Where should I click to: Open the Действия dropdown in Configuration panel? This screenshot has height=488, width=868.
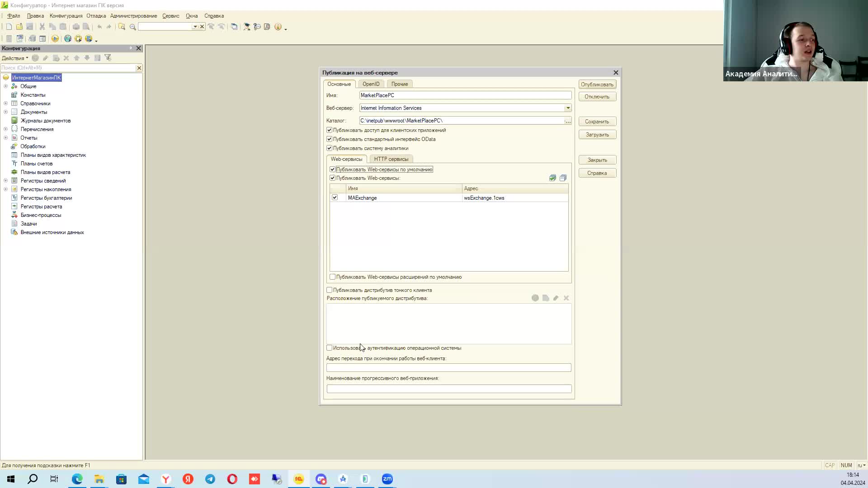tap(15, 58)
